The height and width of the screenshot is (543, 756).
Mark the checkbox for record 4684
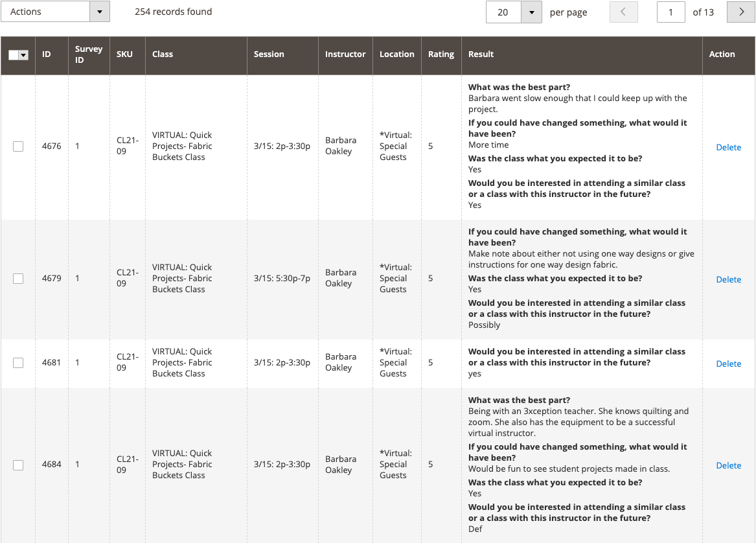click(x=18, y=465)
